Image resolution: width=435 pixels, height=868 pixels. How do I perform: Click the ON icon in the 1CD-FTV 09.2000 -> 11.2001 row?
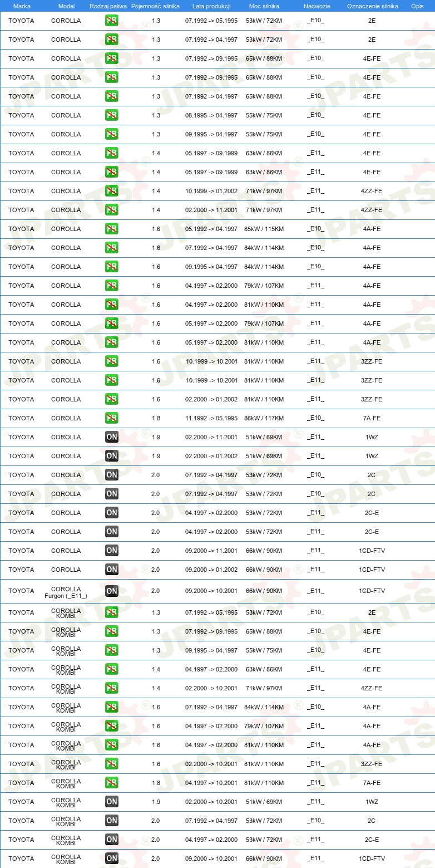tap(111, 551)
